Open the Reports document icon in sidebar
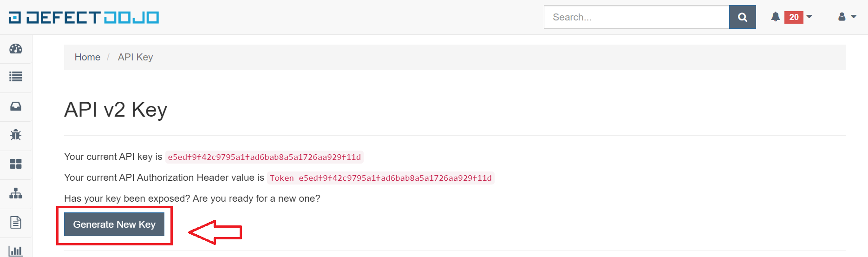This screenshot has width=868, height=257. click(x=16, y=222)
